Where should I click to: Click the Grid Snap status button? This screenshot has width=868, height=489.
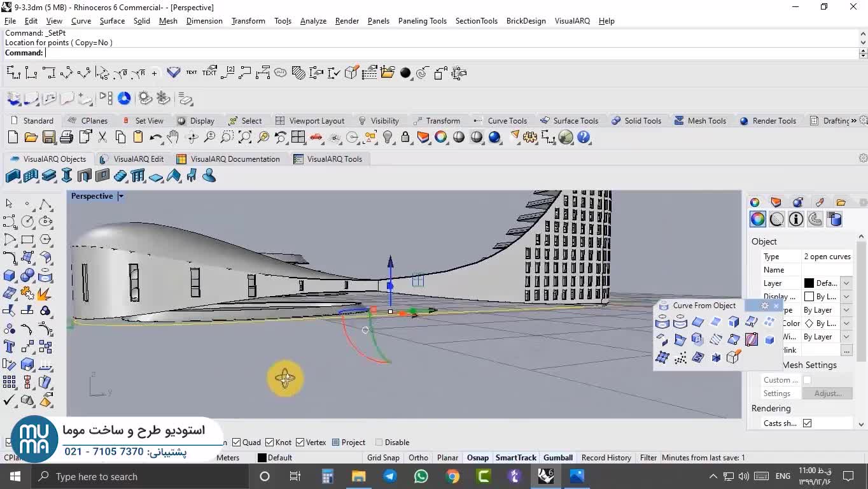click(383, 458)
